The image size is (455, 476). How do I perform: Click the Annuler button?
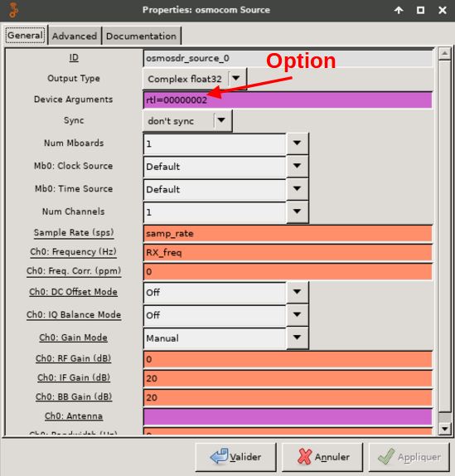tap(322, 457)
